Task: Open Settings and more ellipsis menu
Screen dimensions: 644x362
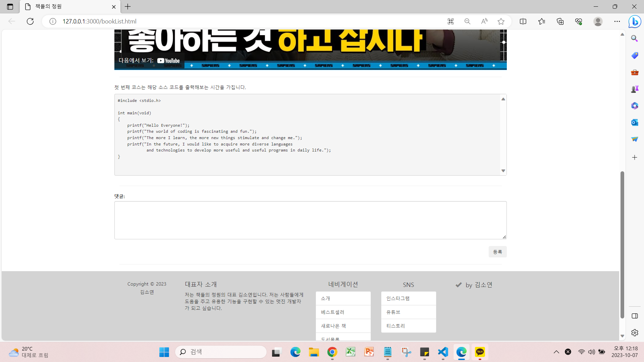Action: coord(617,21)
